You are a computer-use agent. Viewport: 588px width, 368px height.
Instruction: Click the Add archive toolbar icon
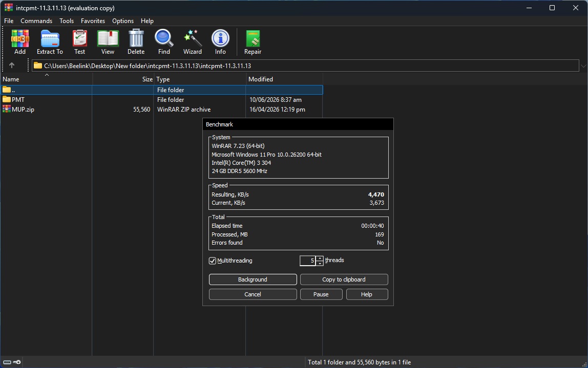[x=20, y=38]
